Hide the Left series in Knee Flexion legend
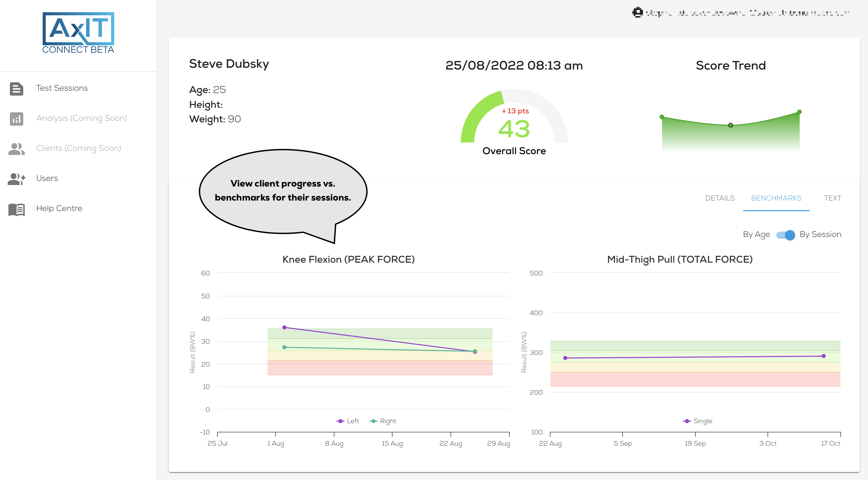 (x=348, y=421)
